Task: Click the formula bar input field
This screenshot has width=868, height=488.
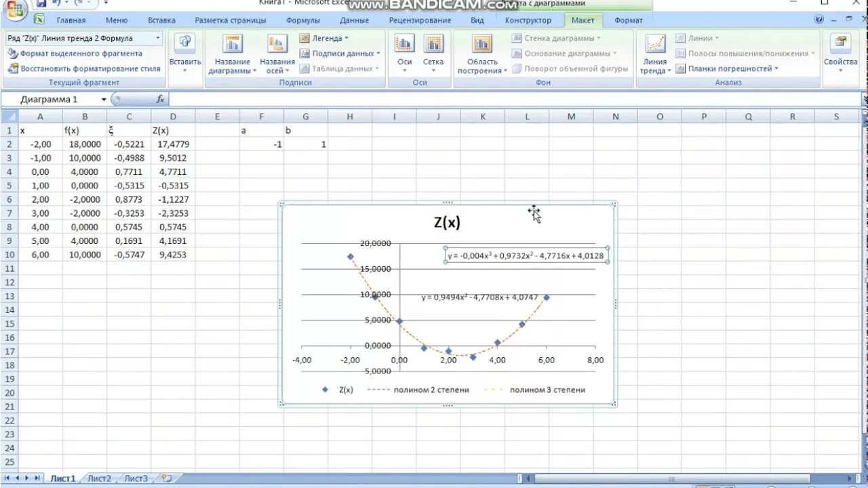Action: [x=515, y=99]
